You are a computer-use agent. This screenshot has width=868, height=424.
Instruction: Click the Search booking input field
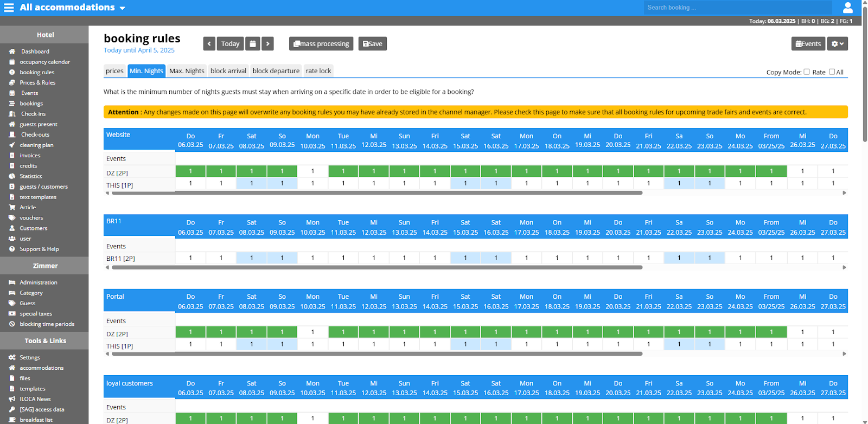738,8
